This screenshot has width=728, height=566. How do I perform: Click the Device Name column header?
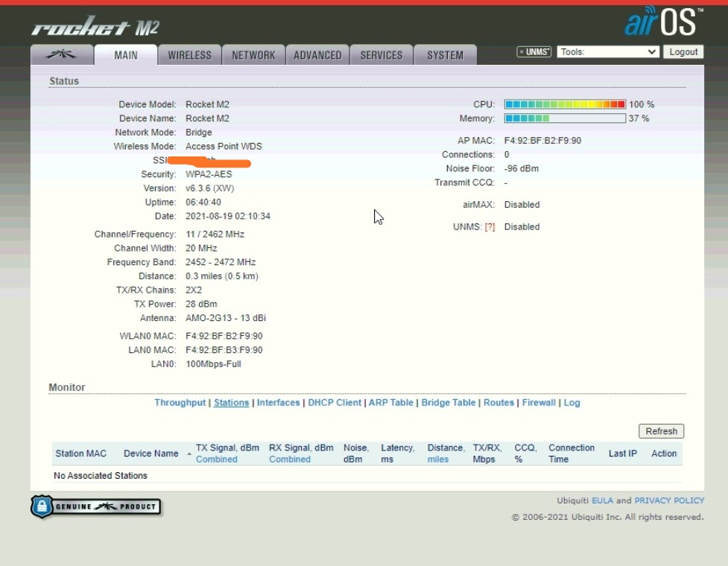pos(151,454)
